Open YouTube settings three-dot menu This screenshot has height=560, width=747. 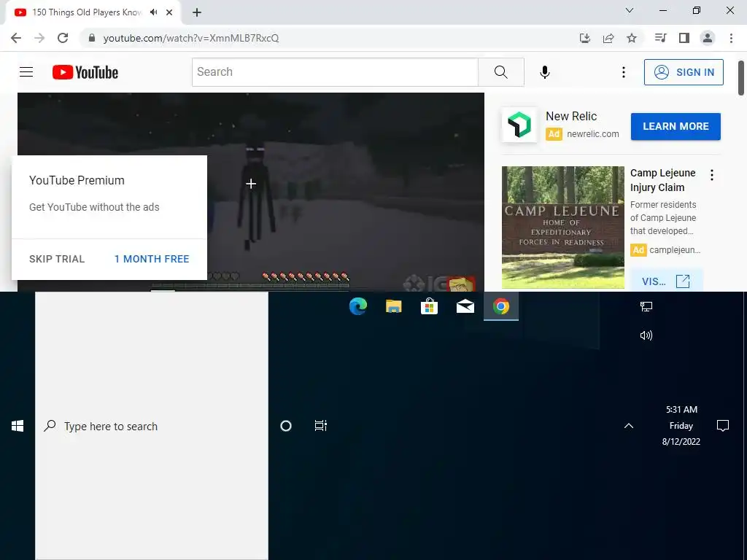[x=623, y=72]
